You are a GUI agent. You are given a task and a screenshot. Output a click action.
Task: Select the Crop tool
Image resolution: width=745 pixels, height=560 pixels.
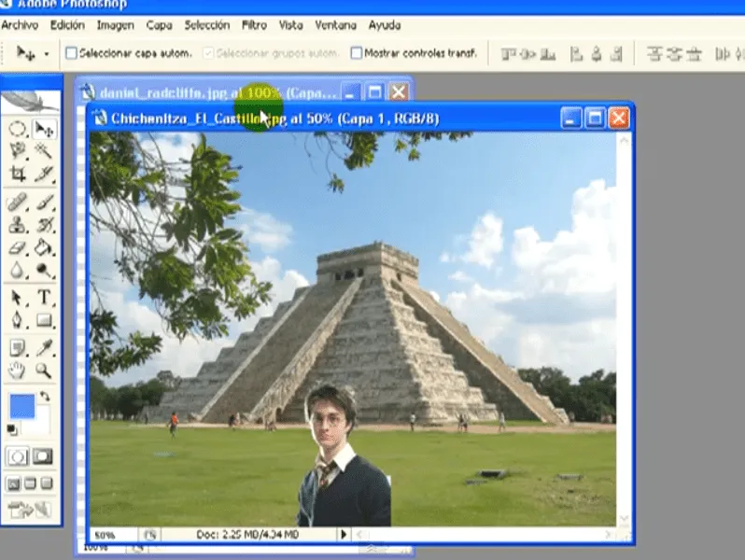tap(18, 174)
